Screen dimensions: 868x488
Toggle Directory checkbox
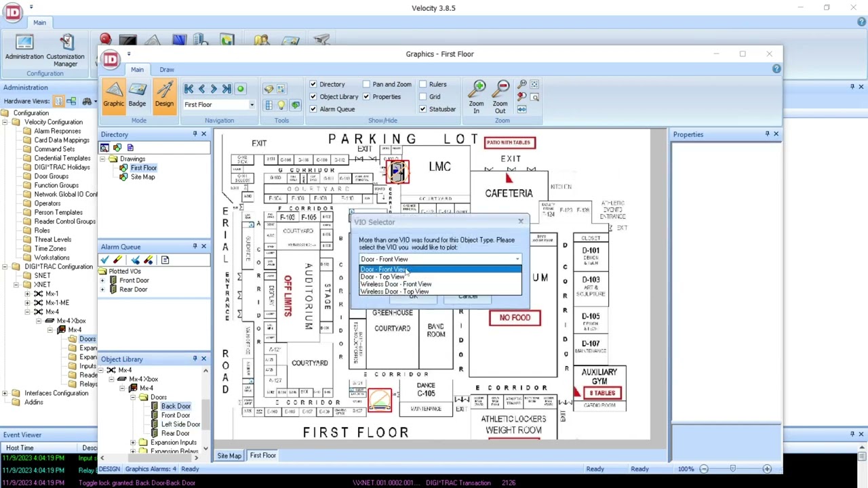point(313,85)
